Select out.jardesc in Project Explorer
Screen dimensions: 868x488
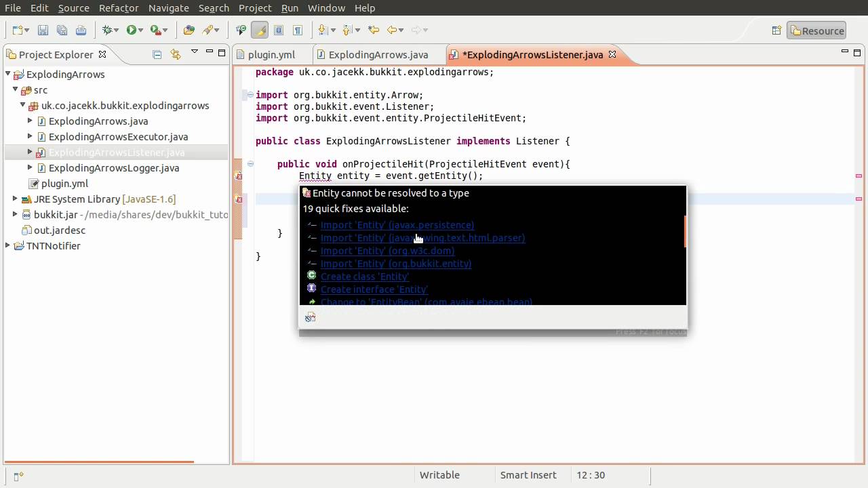[60, 230]
